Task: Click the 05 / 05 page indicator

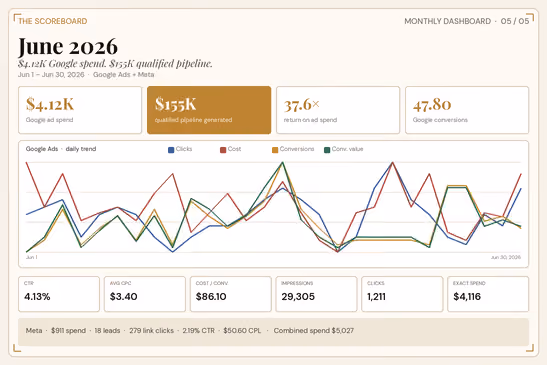Action: 515,21
